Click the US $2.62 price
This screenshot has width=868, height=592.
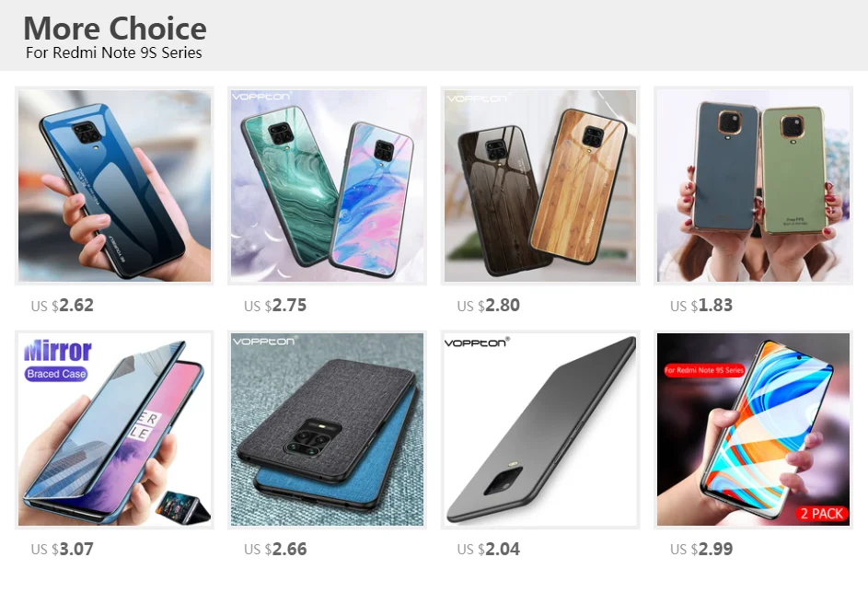point(62,305)
